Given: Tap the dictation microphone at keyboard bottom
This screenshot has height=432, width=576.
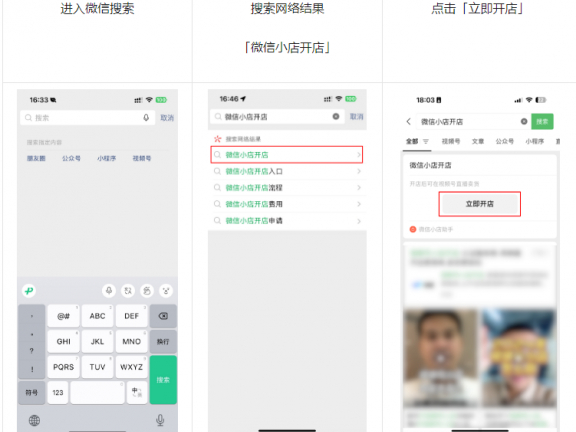Looking at the screenshot, I should (160, 420).
